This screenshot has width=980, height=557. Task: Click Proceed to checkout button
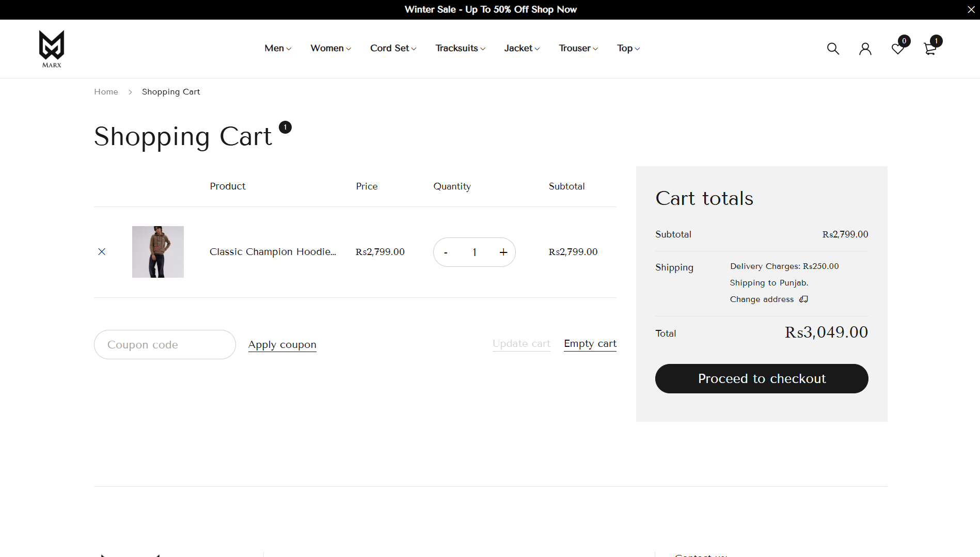pos(762,378)
